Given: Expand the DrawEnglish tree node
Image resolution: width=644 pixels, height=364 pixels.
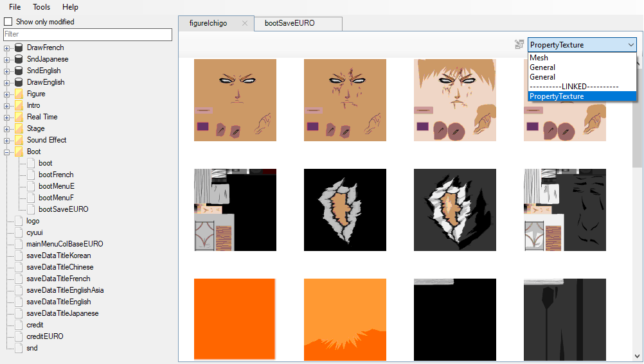Looking at the screenshot, I should pos(6,82).
